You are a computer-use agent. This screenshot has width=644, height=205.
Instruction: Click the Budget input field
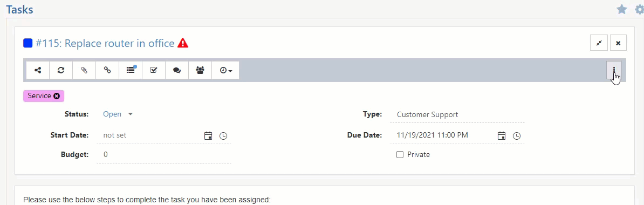coord(164,154)
